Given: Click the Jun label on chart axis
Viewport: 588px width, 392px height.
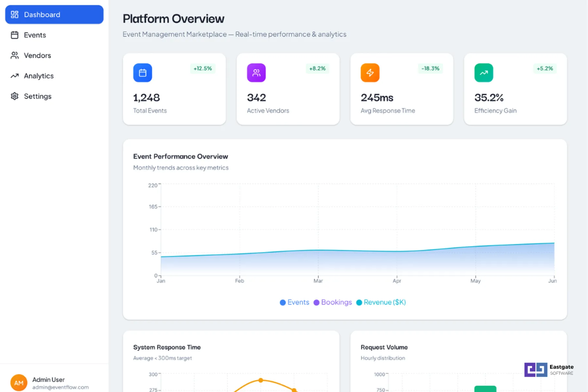Looking at the screenshot, I should click(x=552, y=281).
